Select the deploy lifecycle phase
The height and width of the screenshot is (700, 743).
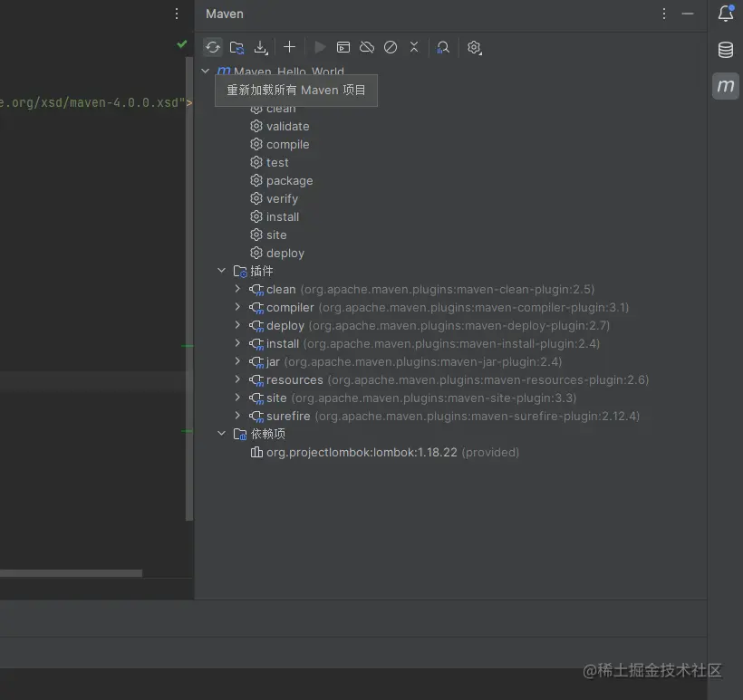277,253
